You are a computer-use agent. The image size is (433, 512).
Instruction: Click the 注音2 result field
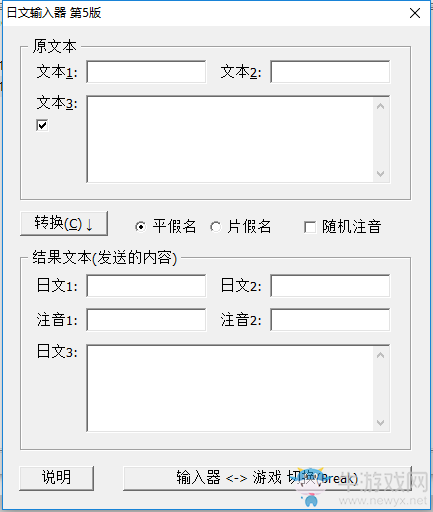coord(330,320)
